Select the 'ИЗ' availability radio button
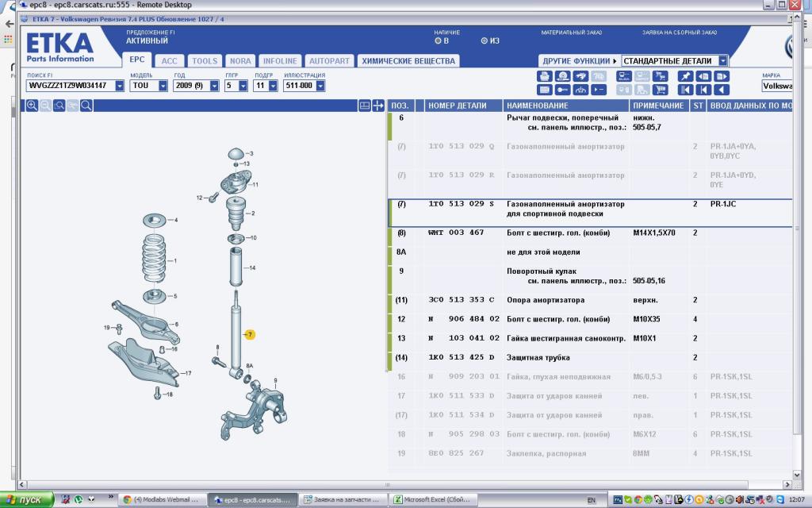The height and width of the screenshot is (508, 812). pos(485,40)
